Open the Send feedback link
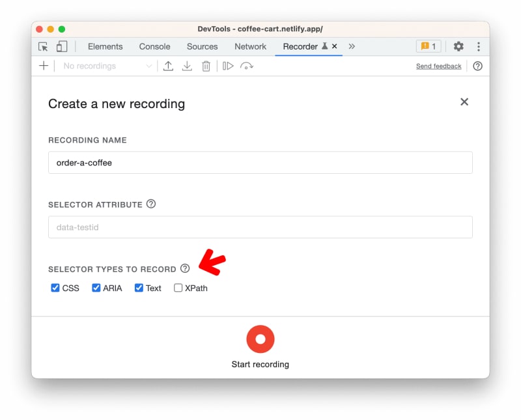Viewport: 521px width, 420px height. click(438, 66)
